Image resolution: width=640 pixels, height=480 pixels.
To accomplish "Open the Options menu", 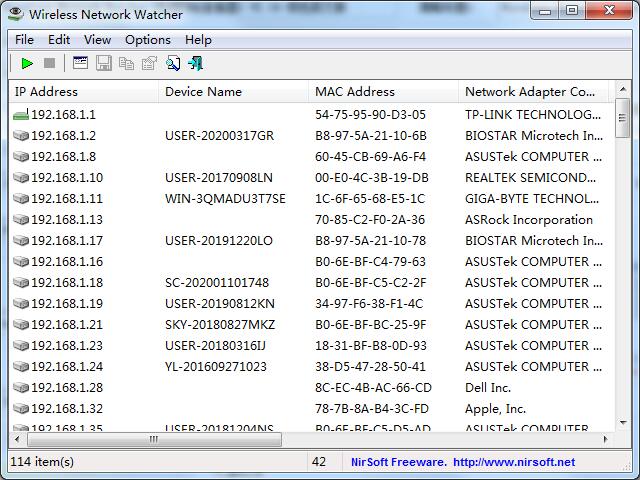I will (x=148, y=40).
